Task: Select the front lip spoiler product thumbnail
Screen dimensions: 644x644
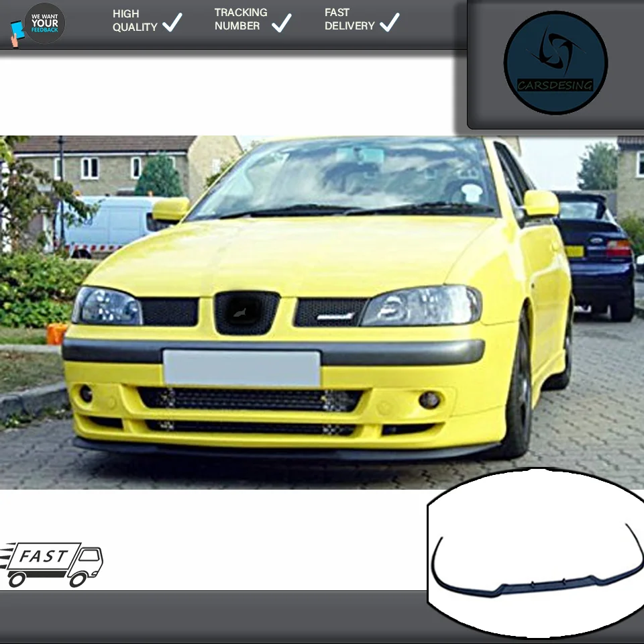Action: [536, 553]
